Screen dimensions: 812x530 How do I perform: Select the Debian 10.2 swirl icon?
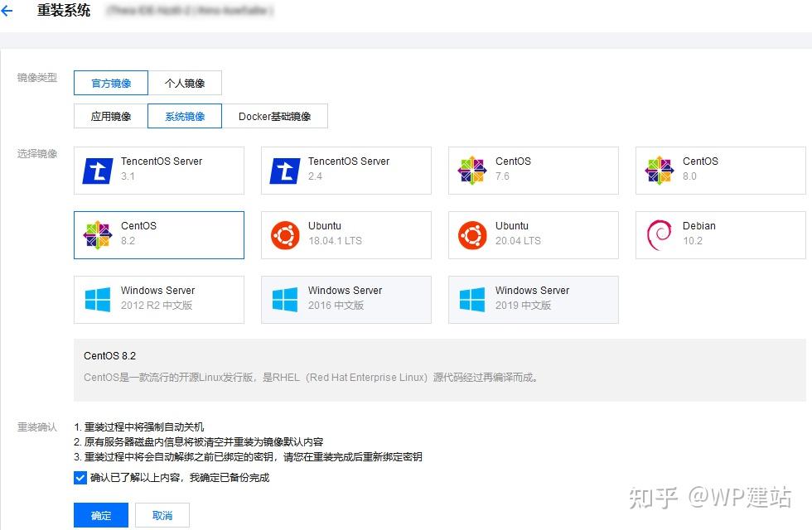(659, 235)
